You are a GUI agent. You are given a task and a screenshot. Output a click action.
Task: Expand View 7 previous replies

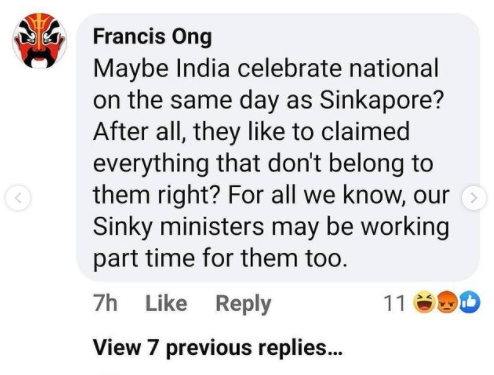point(218,348)
